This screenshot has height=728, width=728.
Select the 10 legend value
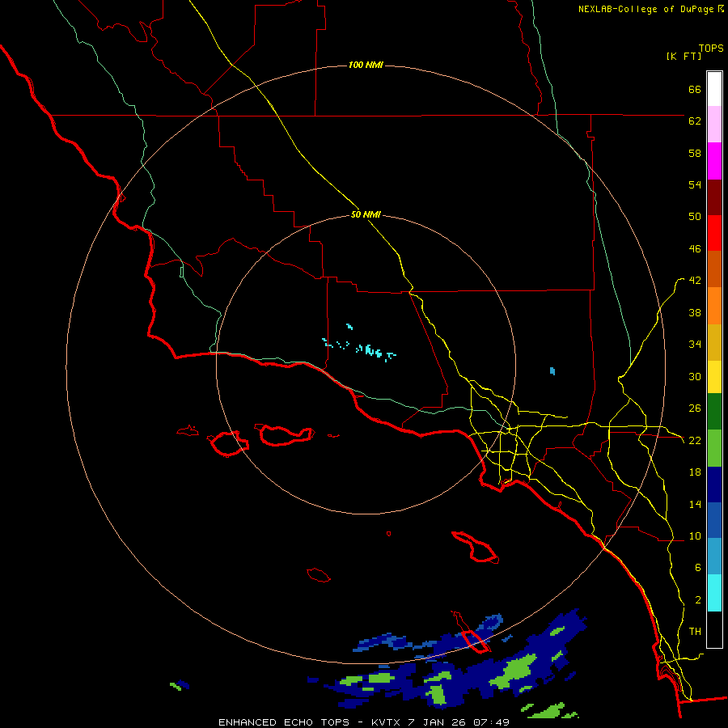click(695, 535)
